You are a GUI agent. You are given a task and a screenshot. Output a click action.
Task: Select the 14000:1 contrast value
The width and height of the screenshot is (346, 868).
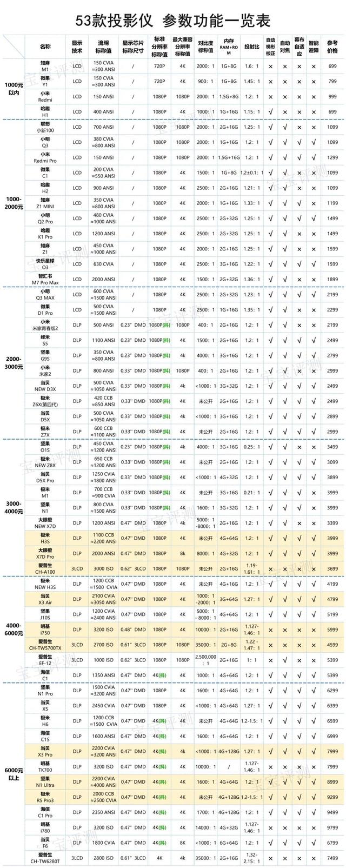(205, 827)
